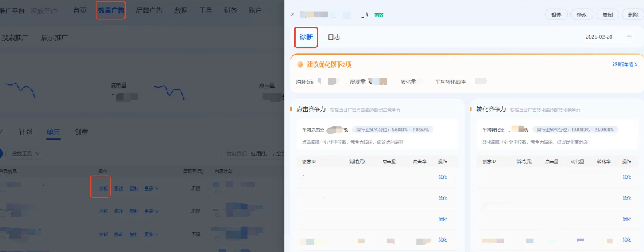Switch to the 日志 tab

(334, 37)
